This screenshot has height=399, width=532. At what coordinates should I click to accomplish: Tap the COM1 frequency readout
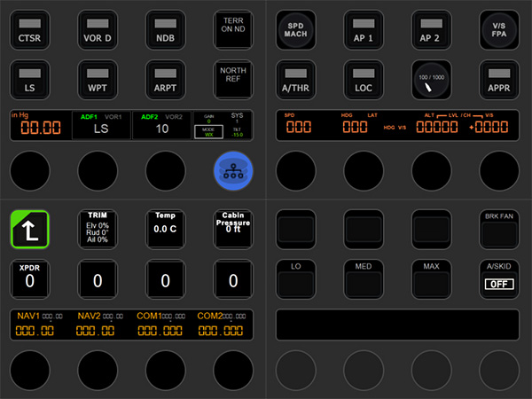click(160, 325)
